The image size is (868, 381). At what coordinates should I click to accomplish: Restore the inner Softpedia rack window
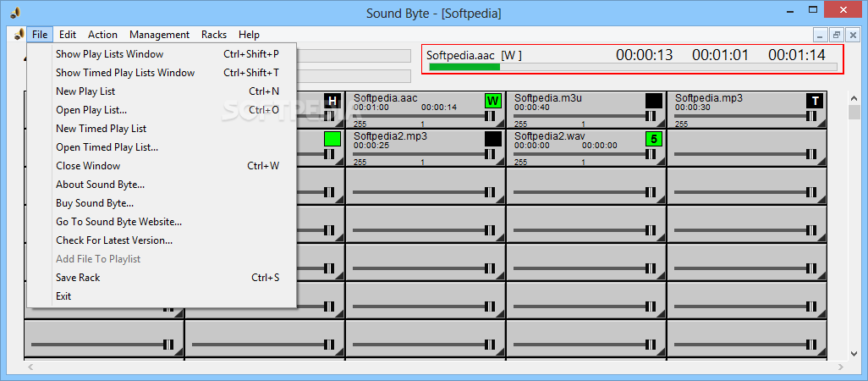click(837, 35)
